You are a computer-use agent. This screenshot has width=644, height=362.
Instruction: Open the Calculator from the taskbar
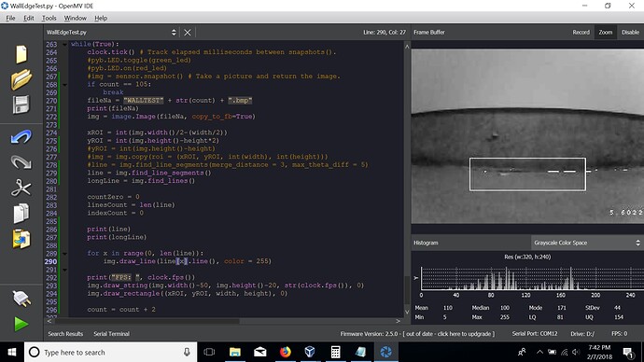[x=336, y=352]
